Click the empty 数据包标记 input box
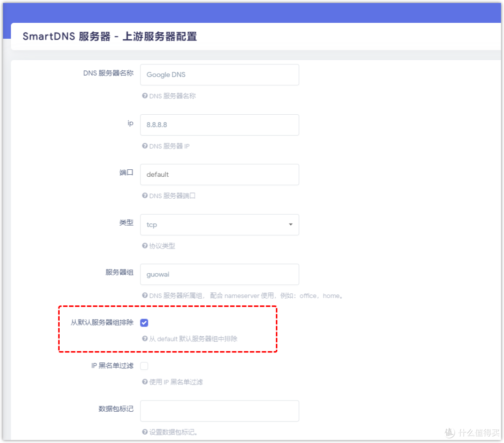Image resolution: width=504 pixels, height=443 pixels. [219, 410]
